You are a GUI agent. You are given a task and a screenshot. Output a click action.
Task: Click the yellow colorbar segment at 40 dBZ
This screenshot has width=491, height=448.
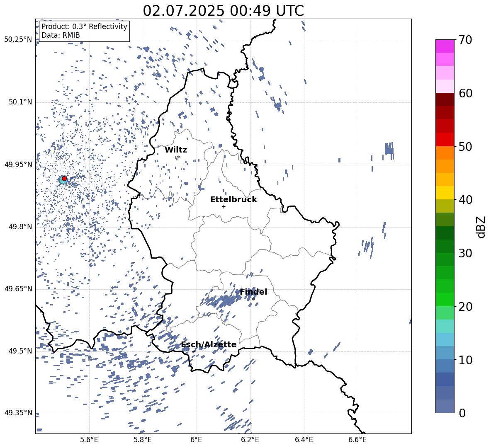point(445,193)
